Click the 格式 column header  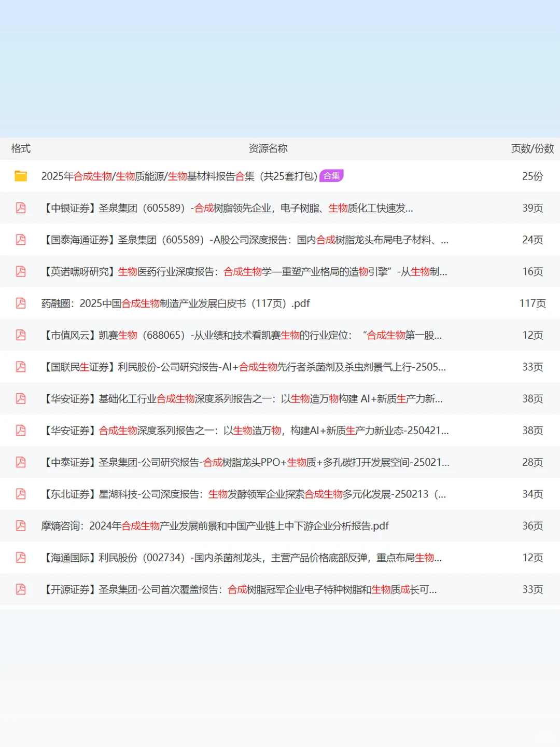click(21, 148)
